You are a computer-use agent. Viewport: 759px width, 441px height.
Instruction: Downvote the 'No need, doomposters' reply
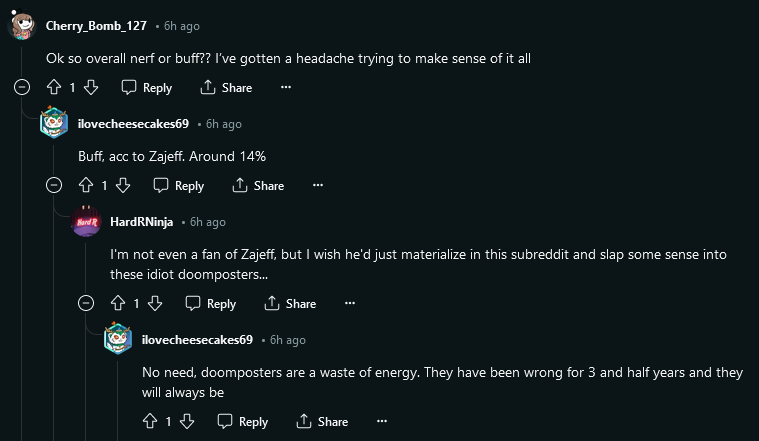point(187,422)
